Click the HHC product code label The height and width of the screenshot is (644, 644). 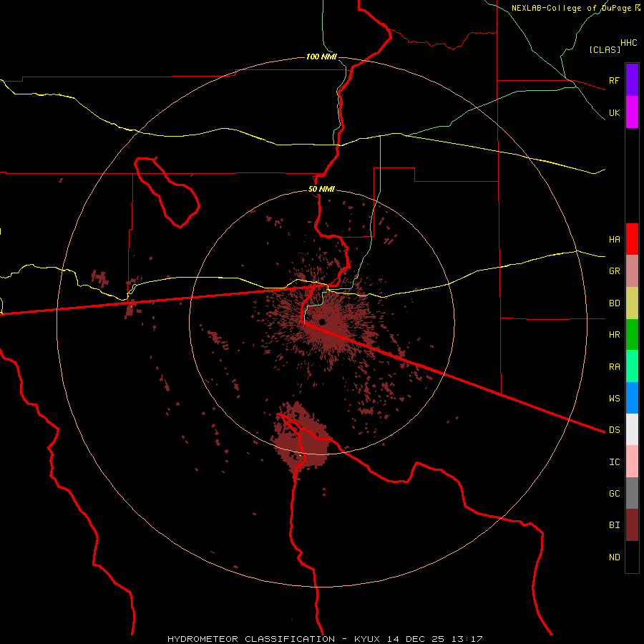coord(628,43)
